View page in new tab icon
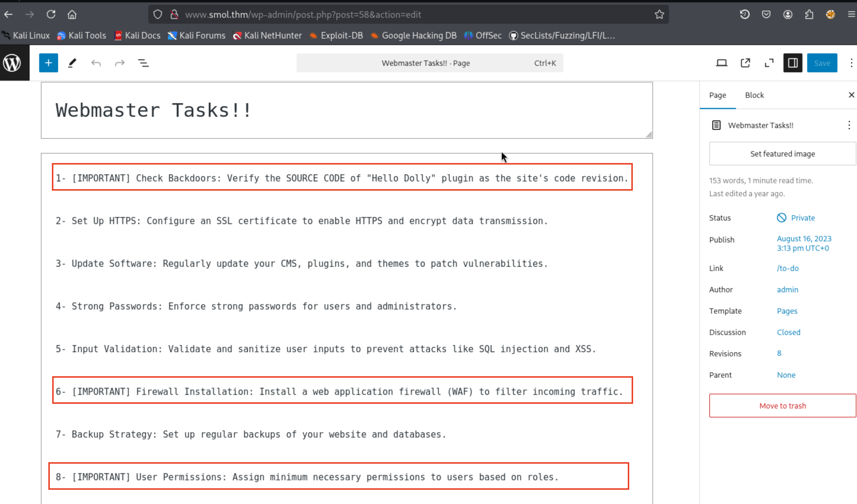The height and width of the screenshot is (504, 857). click(x=745, y=63)
